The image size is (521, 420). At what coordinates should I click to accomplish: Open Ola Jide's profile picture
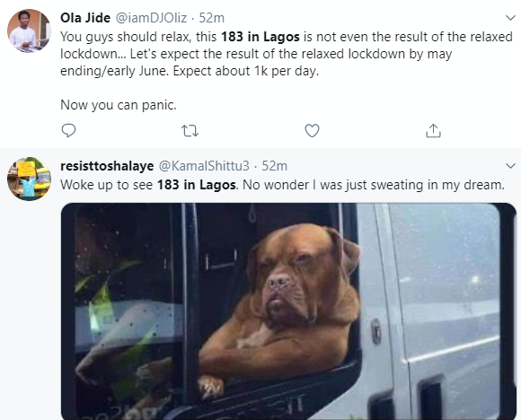pos(29,31)
